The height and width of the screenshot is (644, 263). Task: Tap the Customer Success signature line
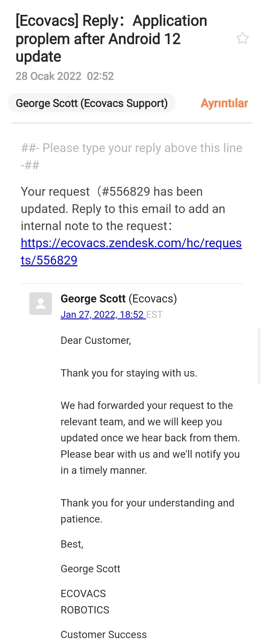104,635
